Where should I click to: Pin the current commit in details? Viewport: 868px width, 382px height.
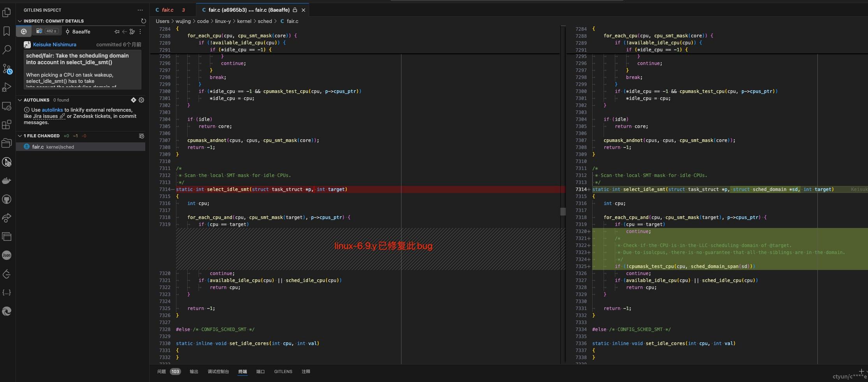point(117,32)
